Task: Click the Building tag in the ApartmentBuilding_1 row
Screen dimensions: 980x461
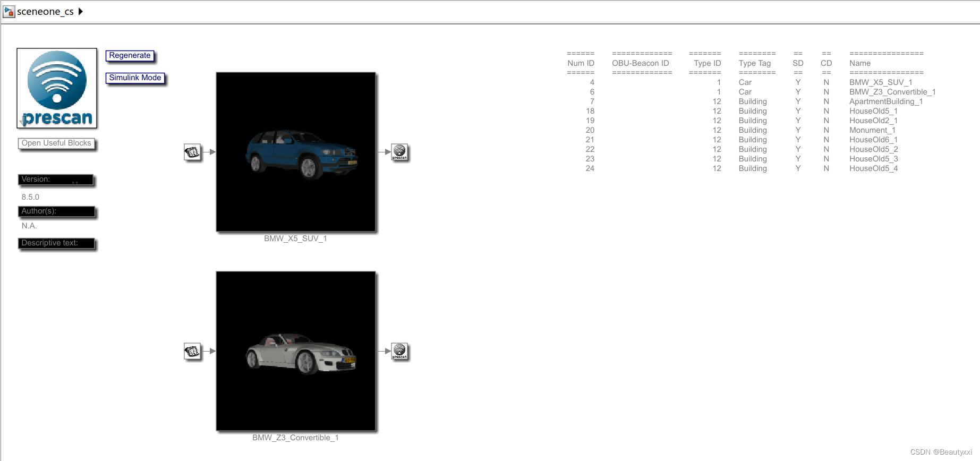Action: (x=753, y=101)
